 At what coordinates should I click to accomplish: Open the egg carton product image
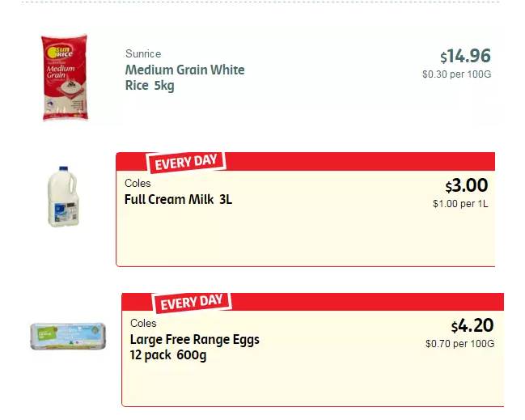tap(68, 337)
